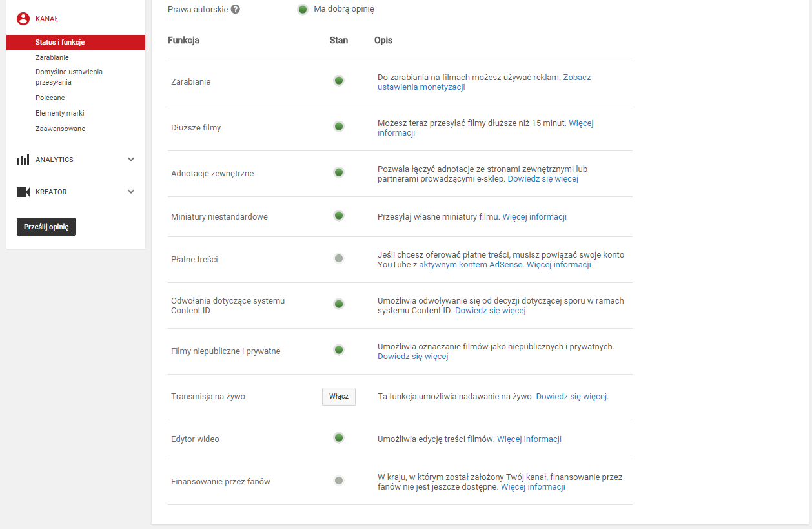Click the Dłuższe filmy feature name

coord(196,128)
